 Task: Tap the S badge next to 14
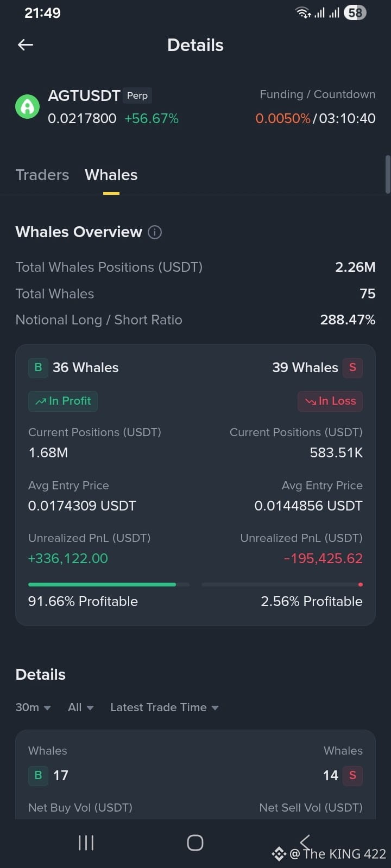coord(352,775)
